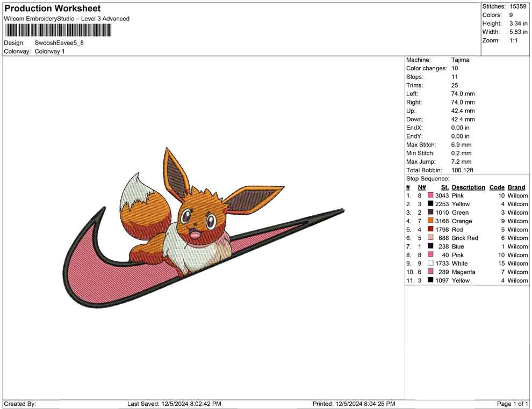
Task: Click the dark swatch for 238 Blue
Action: [x=430, y=246]
